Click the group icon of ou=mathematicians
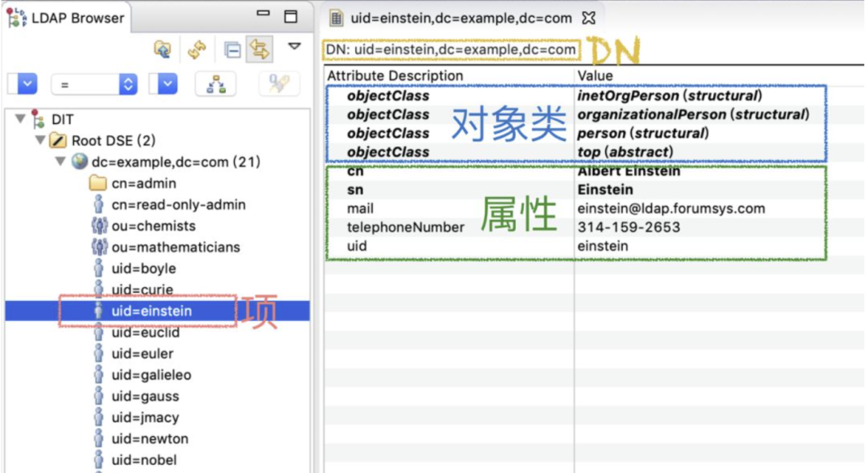868x473 pixels. coord(99,247)
